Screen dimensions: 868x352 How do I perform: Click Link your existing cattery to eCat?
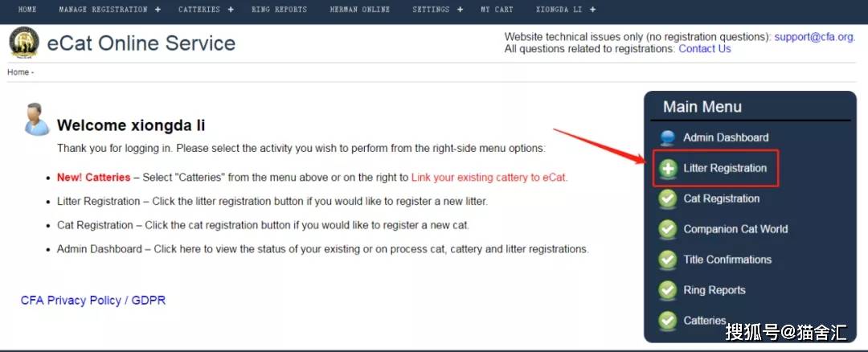(489, 178)
